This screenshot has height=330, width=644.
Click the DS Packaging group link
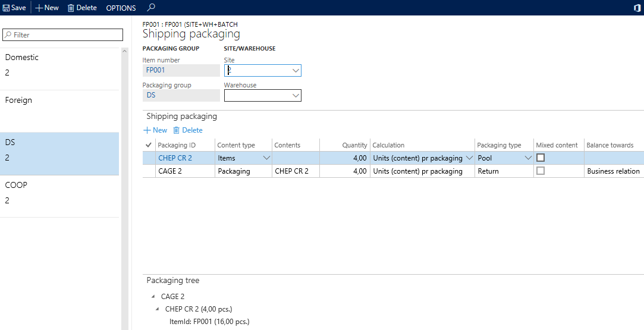click(x=151, y=95)
